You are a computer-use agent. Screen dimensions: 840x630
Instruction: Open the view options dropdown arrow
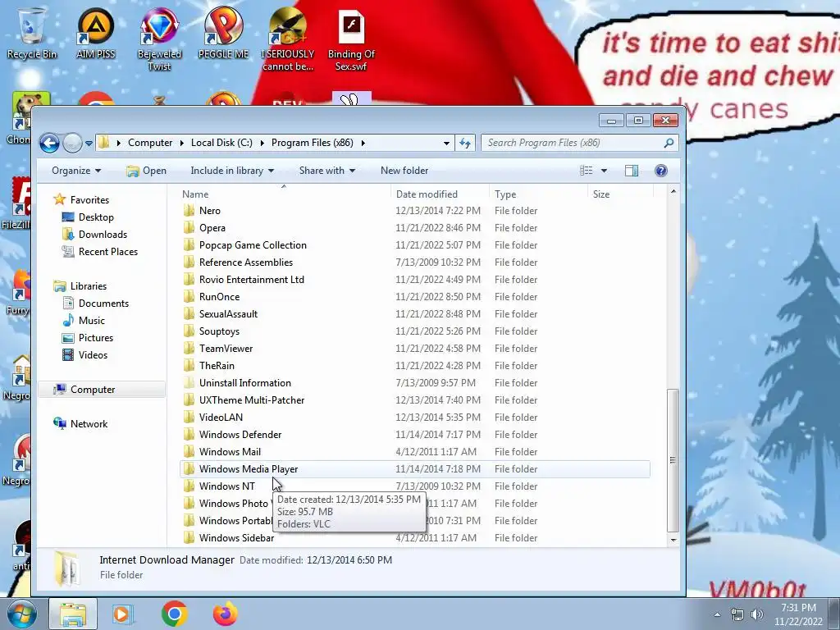[x=604, y=171]
